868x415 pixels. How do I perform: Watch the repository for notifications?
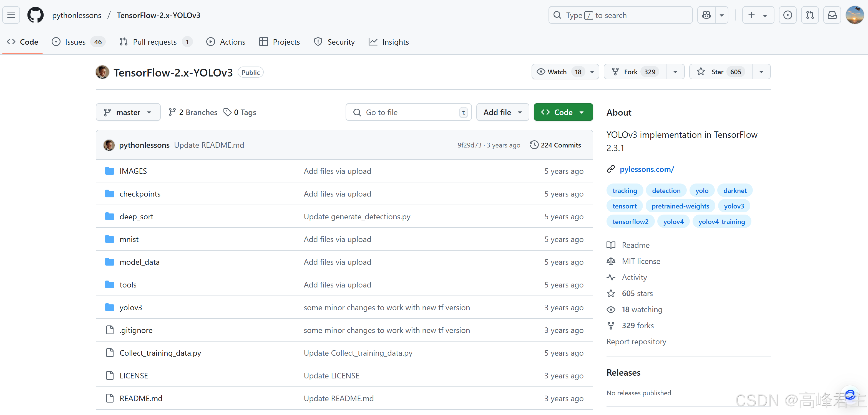(557, 72)
